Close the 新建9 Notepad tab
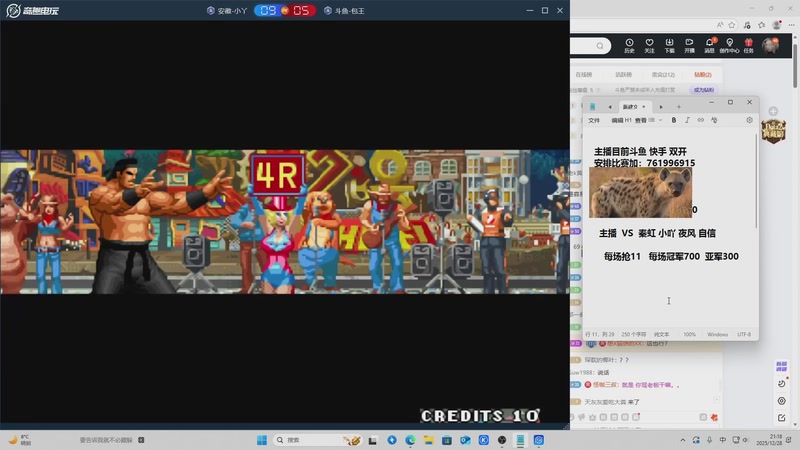800x450 pixels. [x=644, y=107]
